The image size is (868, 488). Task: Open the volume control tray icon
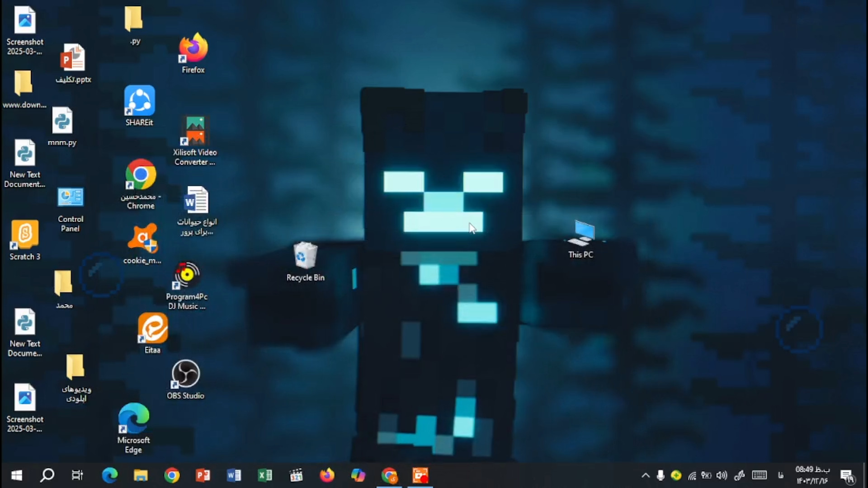click(722, 475)
